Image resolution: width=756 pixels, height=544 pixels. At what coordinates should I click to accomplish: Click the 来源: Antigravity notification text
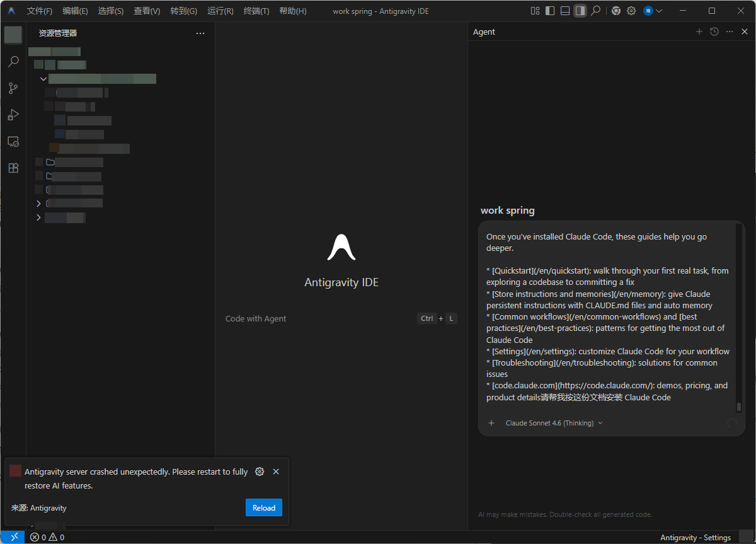(x=39, y=507)
